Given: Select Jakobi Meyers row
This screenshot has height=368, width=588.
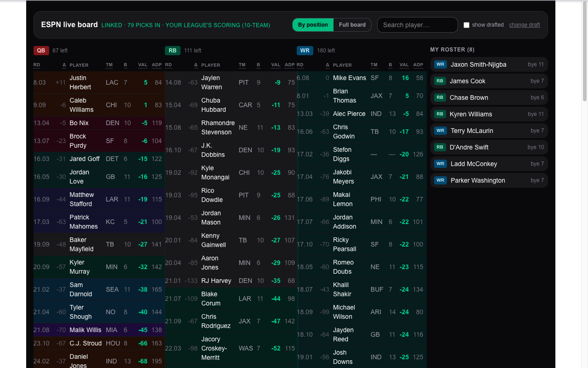Looking at the screenshot, I should [362, 177].
